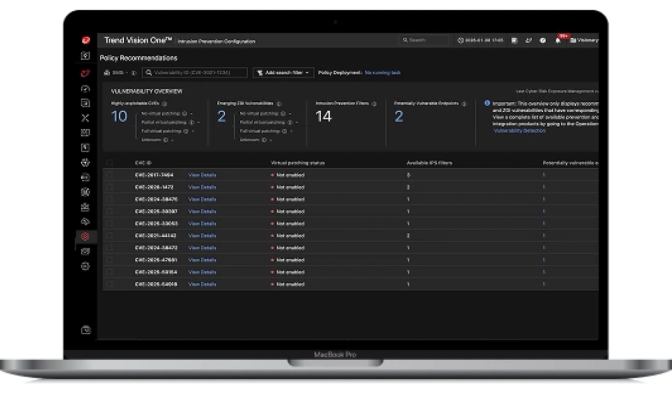Select the highlighted red target icon in sidebar
This screenshot has width=672, height=394.
tap(85, 236)
